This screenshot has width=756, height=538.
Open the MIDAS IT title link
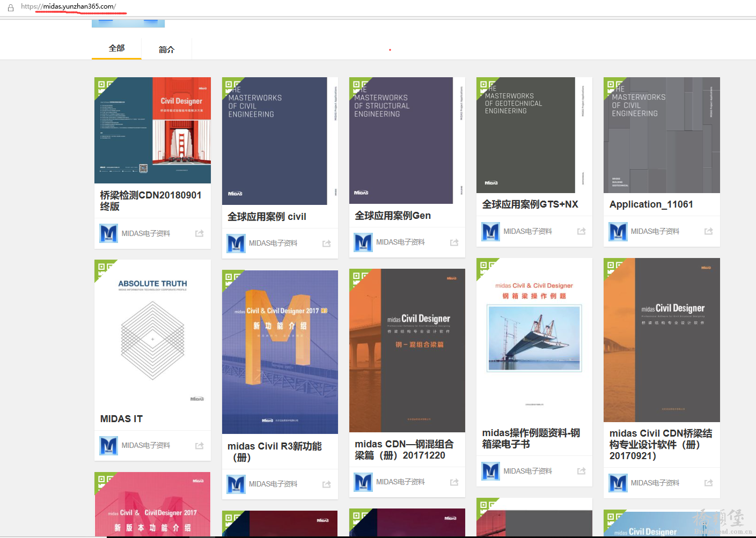click(121, 419)
